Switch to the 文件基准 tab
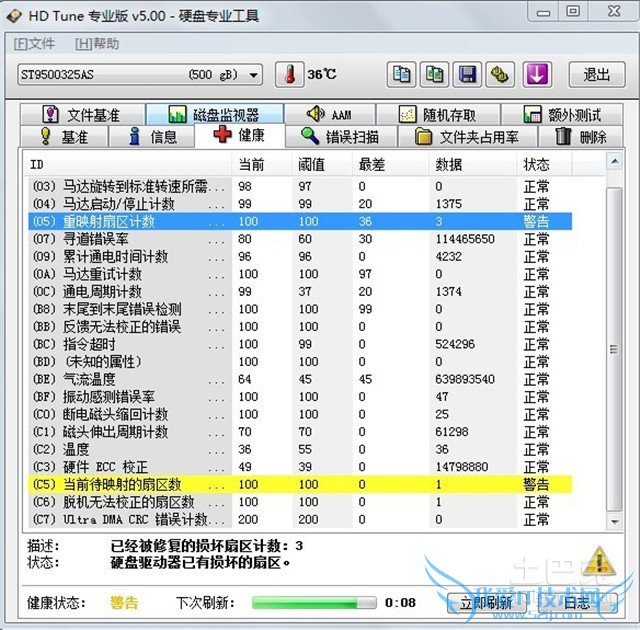 pos(82,115)
